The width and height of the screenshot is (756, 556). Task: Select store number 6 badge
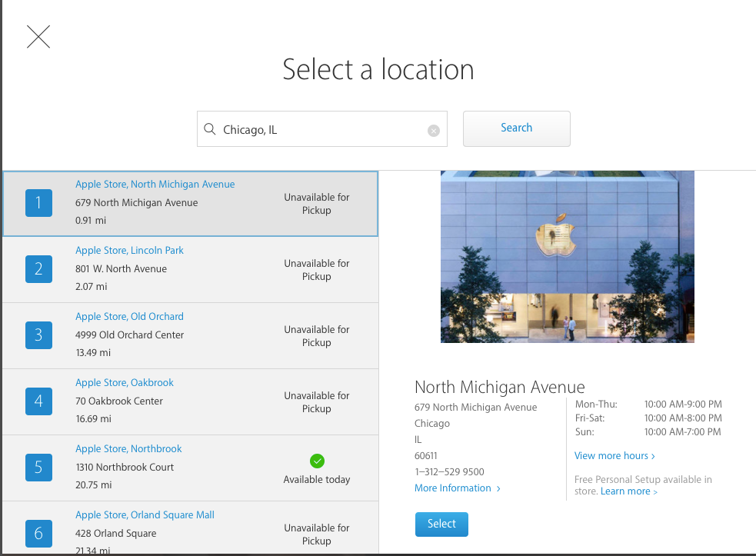38,534
